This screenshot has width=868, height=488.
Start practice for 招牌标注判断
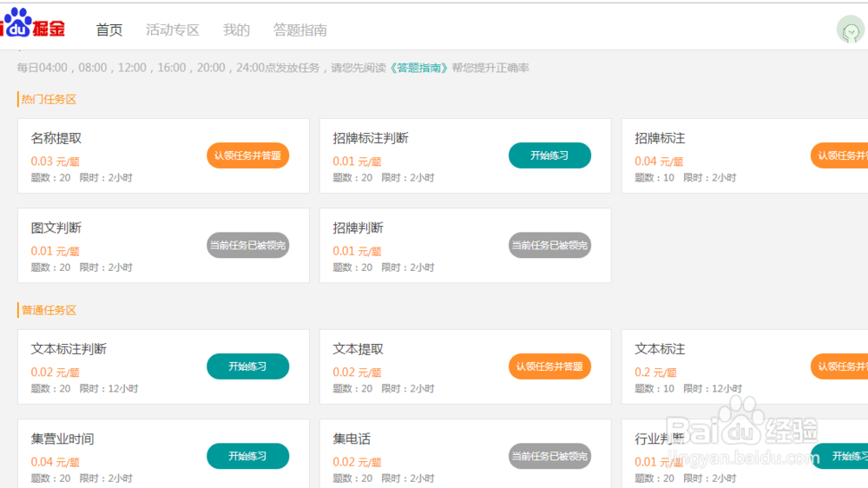[549, 155]
